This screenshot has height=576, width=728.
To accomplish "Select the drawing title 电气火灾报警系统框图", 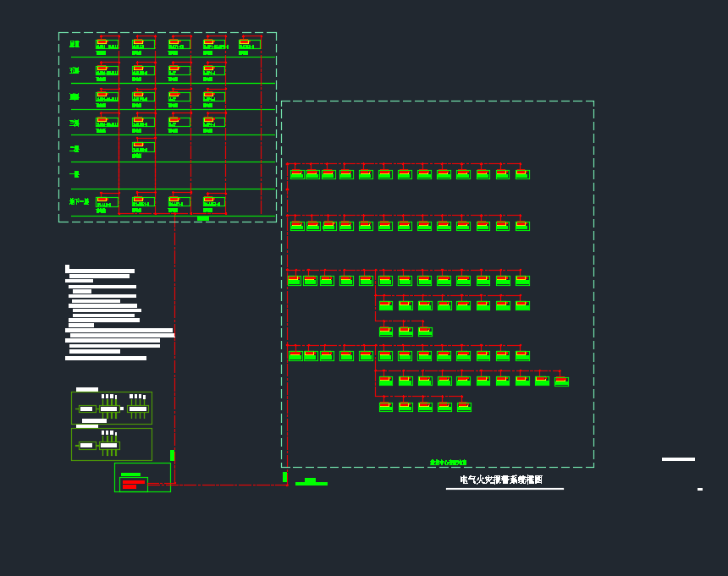I will (x=501, y=480).
